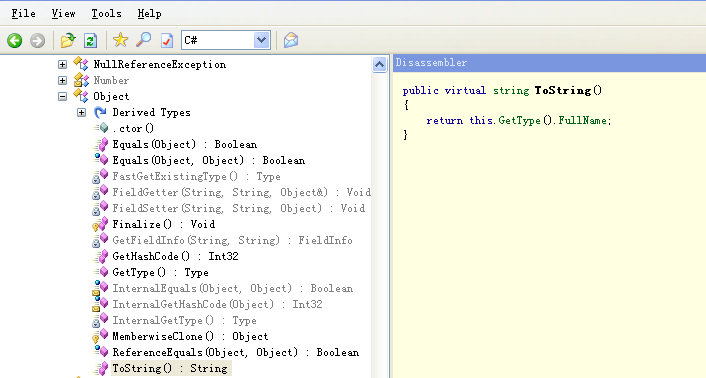Open the File menu

(x=23, y=14)
